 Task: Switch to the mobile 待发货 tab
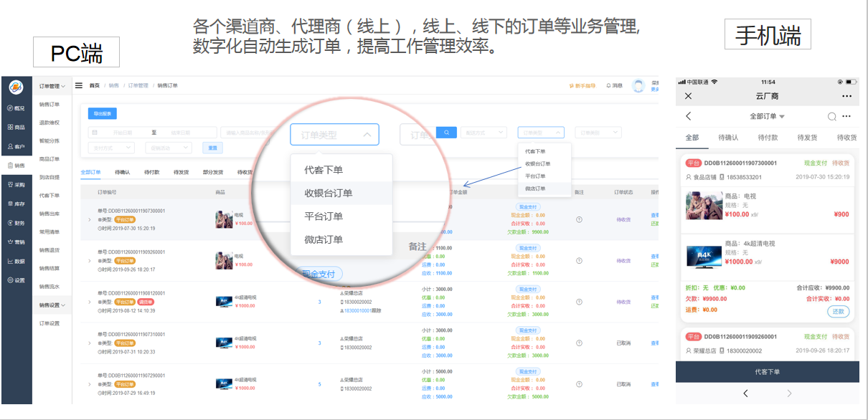pyautogui.click(x=807, y=138)
